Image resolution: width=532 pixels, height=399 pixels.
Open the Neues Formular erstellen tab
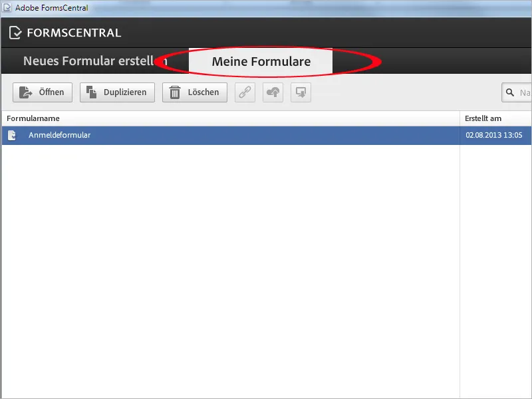point(95,61)
